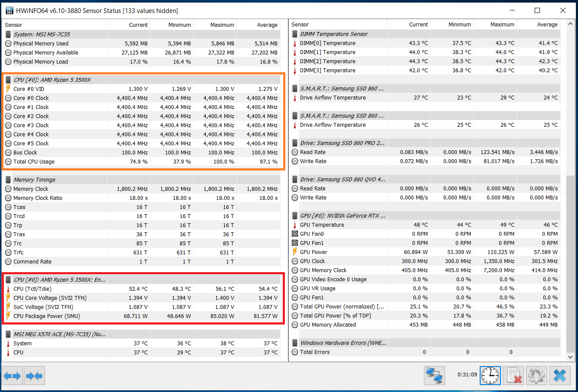578x392 pixels.
Task: Click the CPU Package Power lightning icon
Action: point(8,316)
